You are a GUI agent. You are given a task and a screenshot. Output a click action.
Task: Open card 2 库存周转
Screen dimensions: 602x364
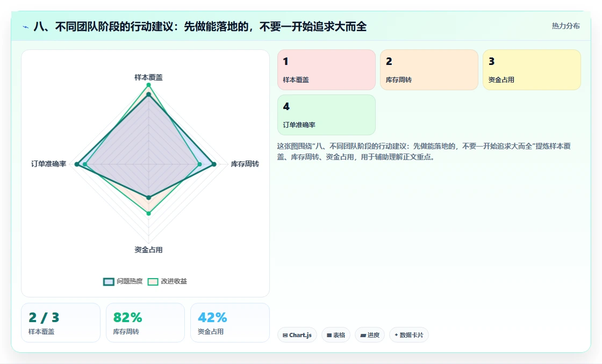click(429, 70)
